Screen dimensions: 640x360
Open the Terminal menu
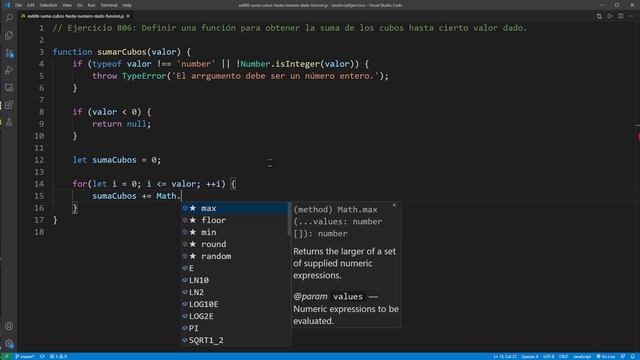[109, 5]
